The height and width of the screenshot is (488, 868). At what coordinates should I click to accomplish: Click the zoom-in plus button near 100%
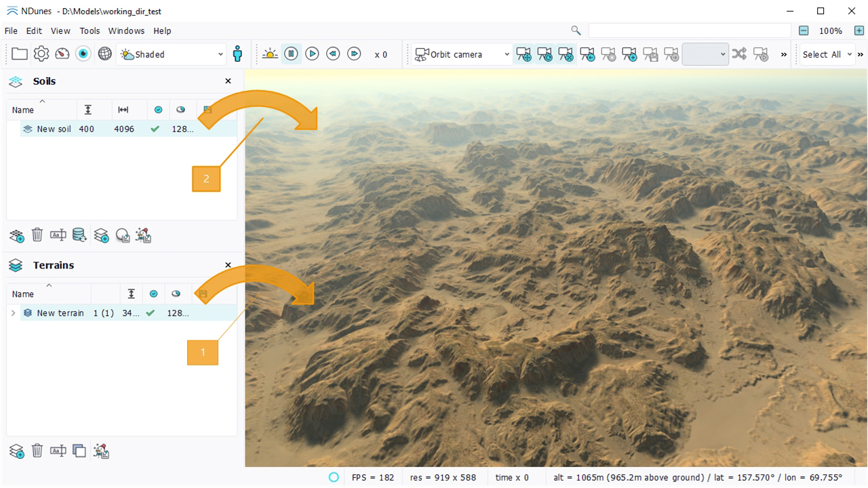tap(859, 30)
